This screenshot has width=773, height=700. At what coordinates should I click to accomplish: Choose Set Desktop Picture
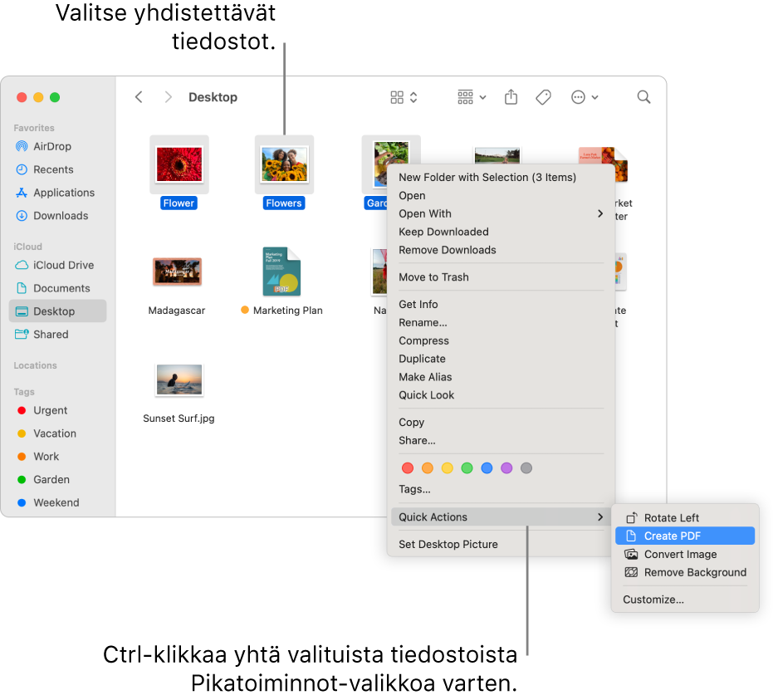501,544
